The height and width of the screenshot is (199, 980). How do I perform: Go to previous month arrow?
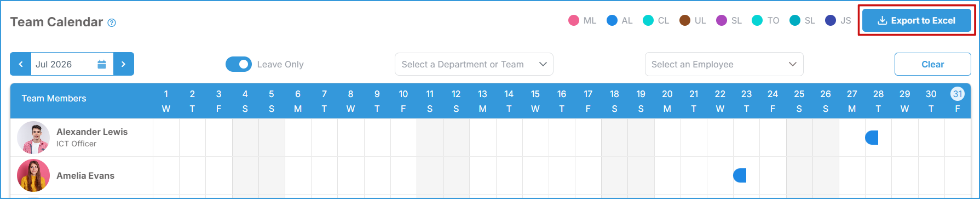tap(21, 64)
